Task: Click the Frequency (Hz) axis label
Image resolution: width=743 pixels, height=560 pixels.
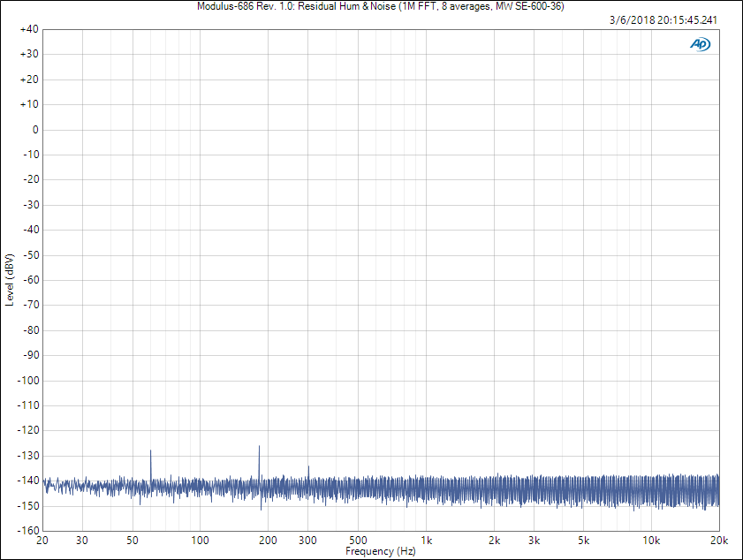Action: 381,551
